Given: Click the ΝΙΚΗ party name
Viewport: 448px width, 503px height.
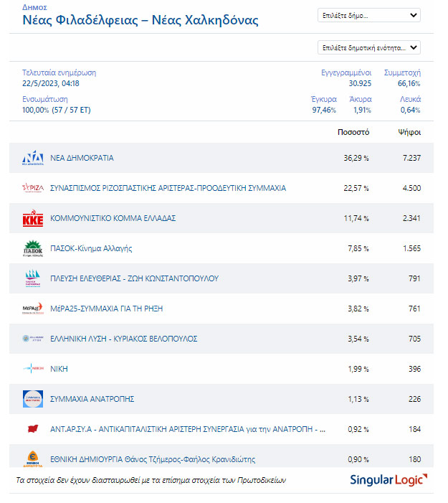Looking at the screenshot, I should tap(59, 369).
